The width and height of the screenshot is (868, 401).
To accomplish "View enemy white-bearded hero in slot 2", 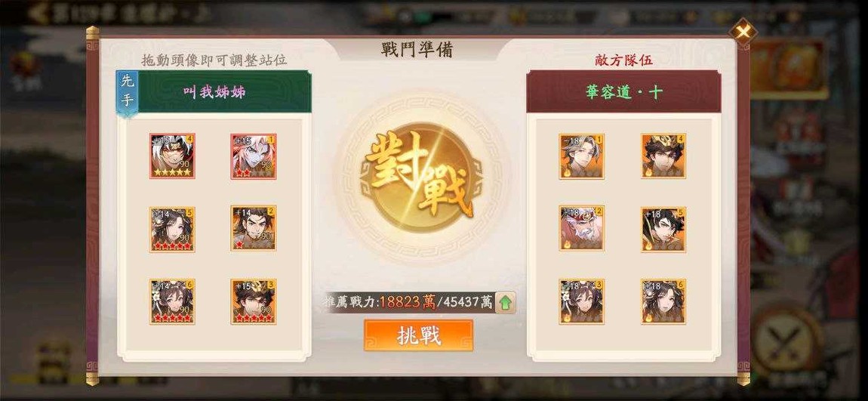I will click(582, 228).
